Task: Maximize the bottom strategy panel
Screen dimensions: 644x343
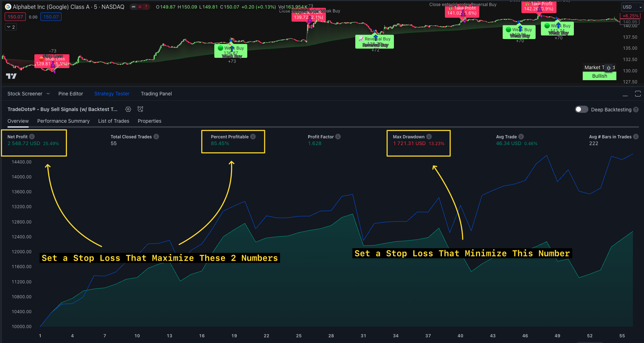Action: point(638,94)
